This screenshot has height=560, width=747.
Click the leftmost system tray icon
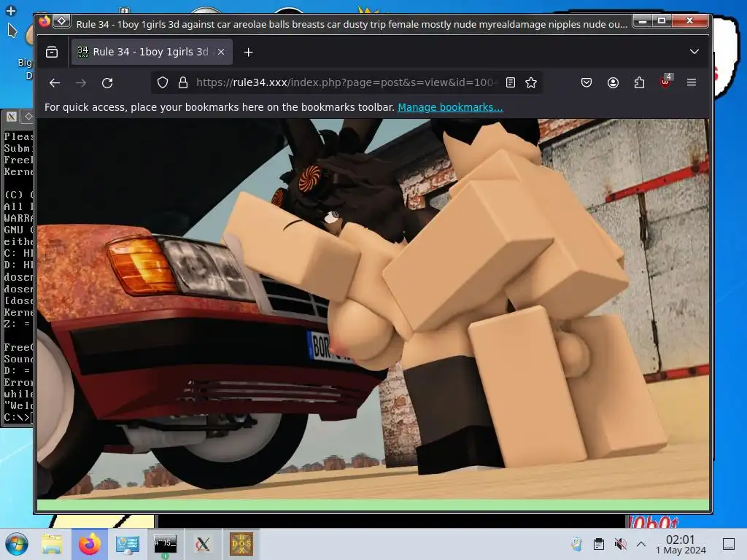point(576,544)
